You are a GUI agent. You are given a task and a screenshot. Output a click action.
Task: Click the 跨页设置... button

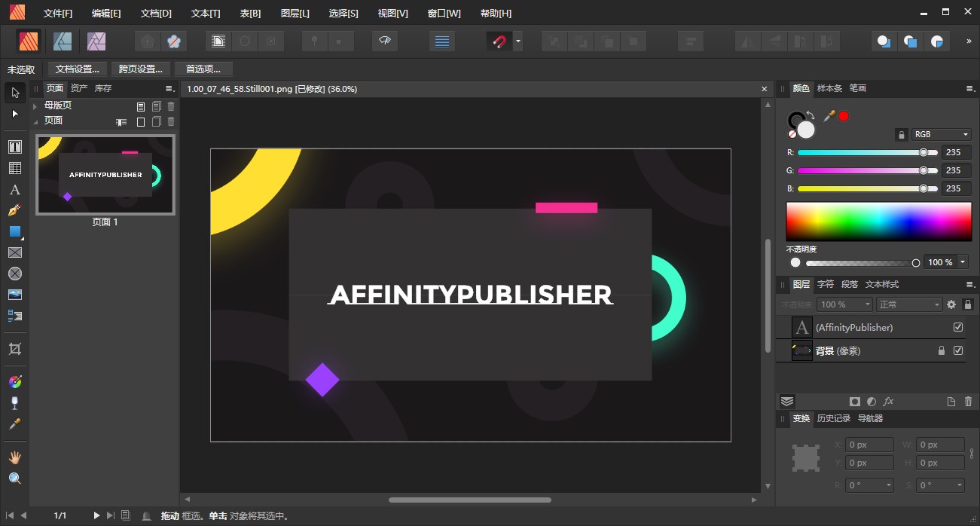pyautogui.click(x=141, y=69)
